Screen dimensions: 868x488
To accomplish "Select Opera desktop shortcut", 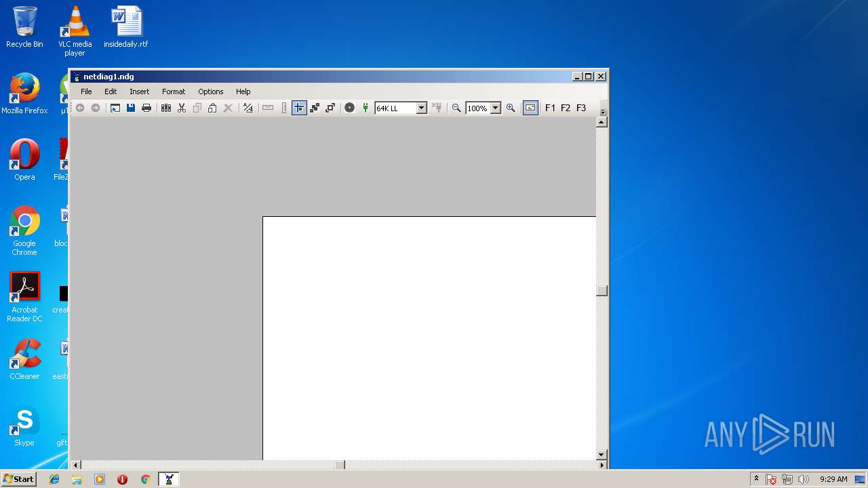I will (x=24, y=160).
